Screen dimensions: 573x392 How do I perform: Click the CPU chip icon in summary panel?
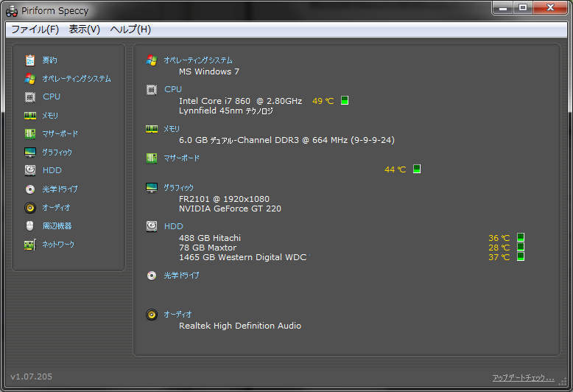[152, 90]
